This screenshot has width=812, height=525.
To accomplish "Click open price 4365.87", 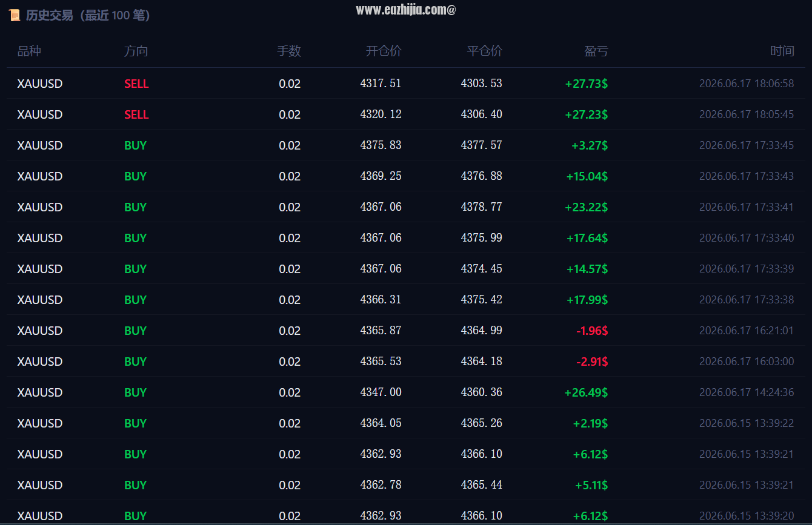I will [381, 331].
